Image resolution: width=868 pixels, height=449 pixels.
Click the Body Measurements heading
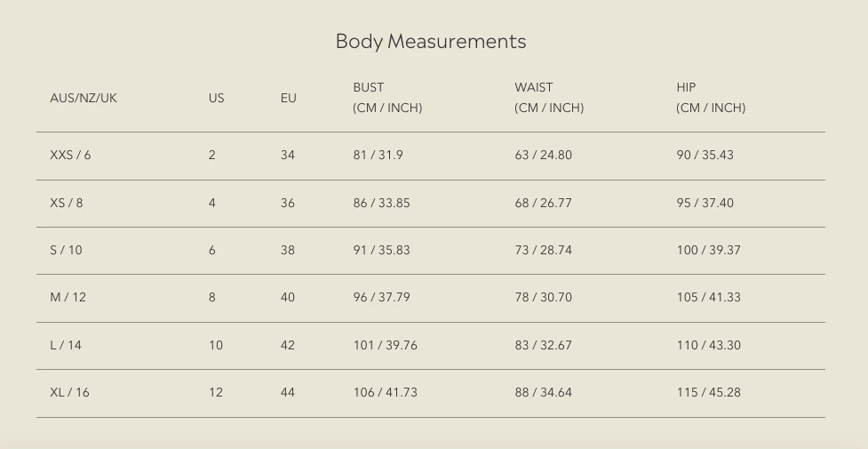[x=431, y=41]
